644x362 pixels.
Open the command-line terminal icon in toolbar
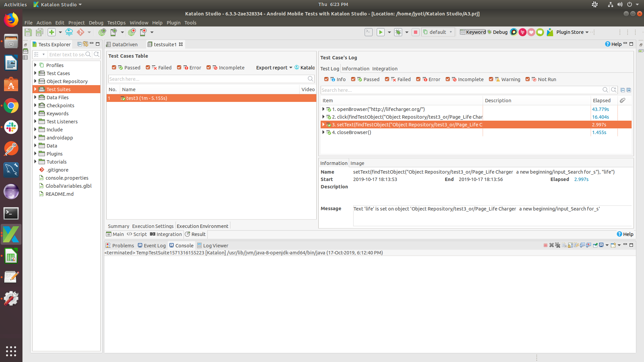click(x=368, y=32)
